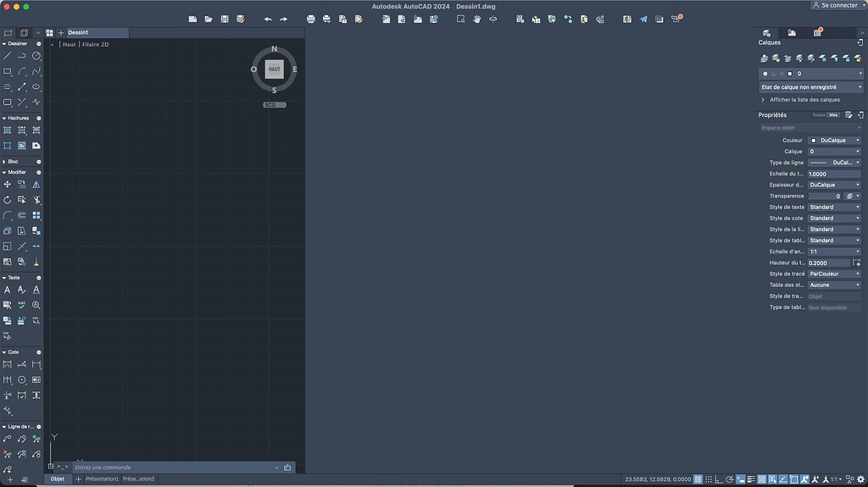Screen dimensions: 868x487
Task: Collapse the Dessiner tool section
Action: pos(4,44)
